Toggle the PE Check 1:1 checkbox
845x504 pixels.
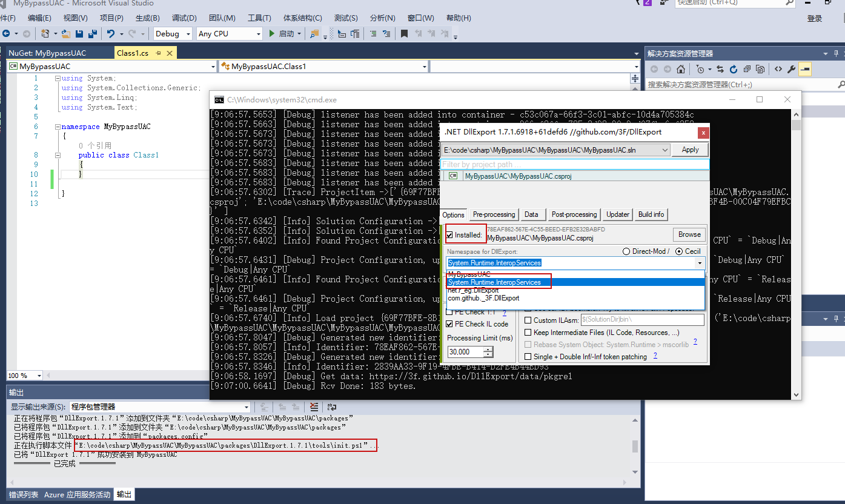point(449,313)
